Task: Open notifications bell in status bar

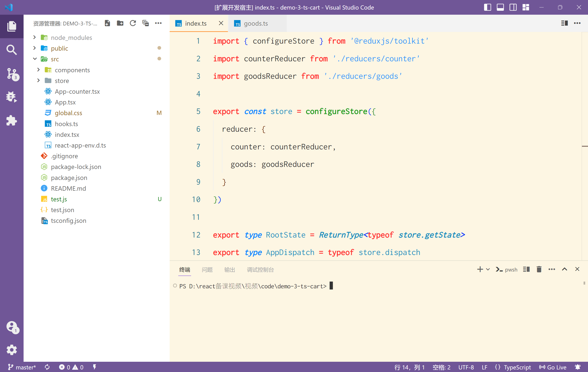Action: pos(577,367)
